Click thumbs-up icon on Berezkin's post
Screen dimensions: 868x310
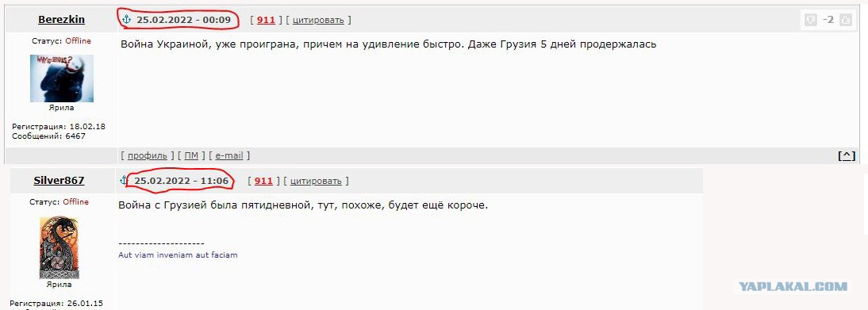845,20
